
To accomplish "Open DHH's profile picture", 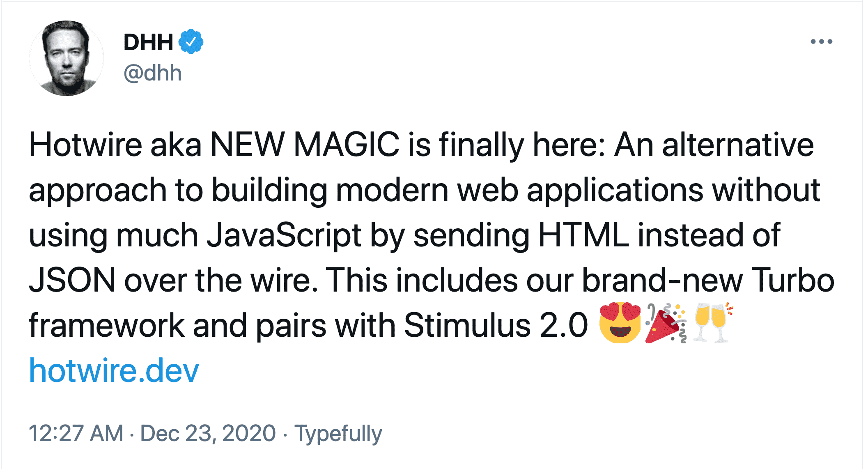I will coord(67,58).
